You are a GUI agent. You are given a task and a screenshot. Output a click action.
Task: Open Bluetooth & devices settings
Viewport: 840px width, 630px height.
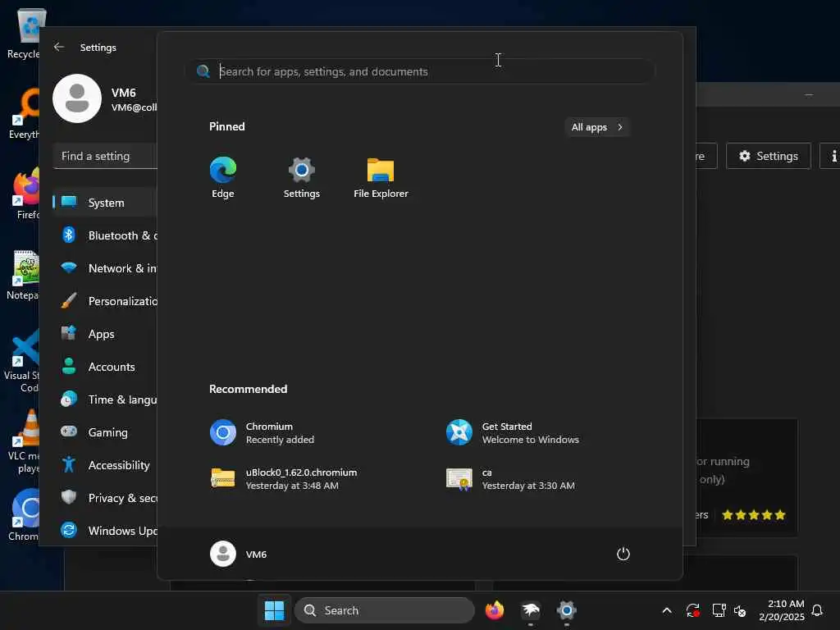106,235
